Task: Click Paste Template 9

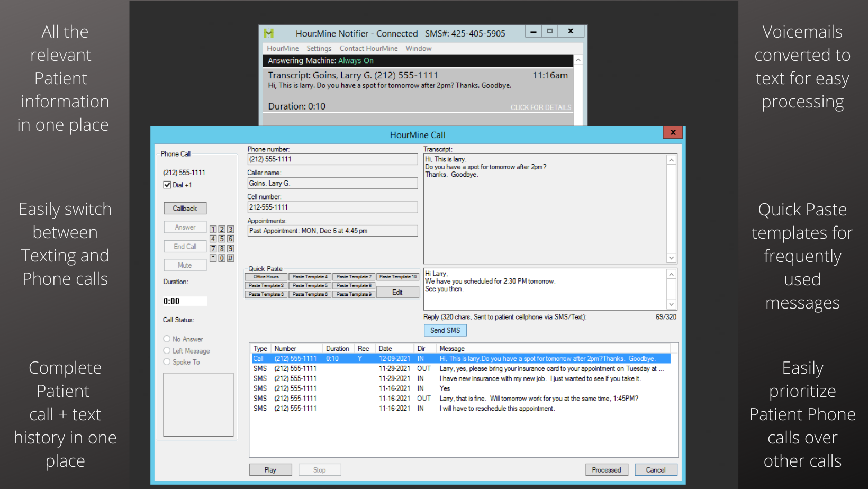Action: pyautogui.click(x=354, y=294)
